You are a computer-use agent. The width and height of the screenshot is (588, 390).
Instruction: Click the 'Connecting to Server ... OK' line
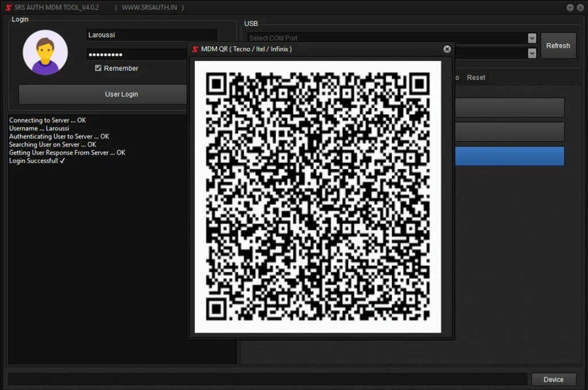(x=48, y=121)
